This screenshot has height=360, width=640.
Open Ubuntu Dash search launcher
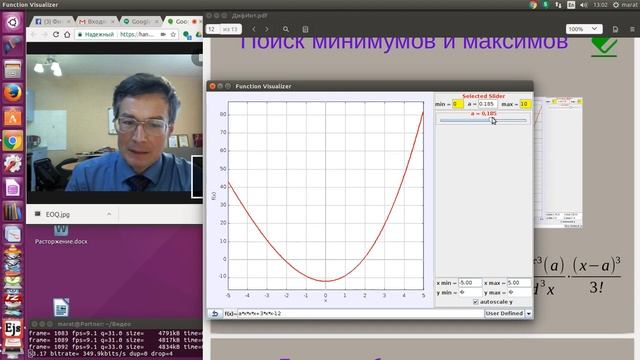12,22
